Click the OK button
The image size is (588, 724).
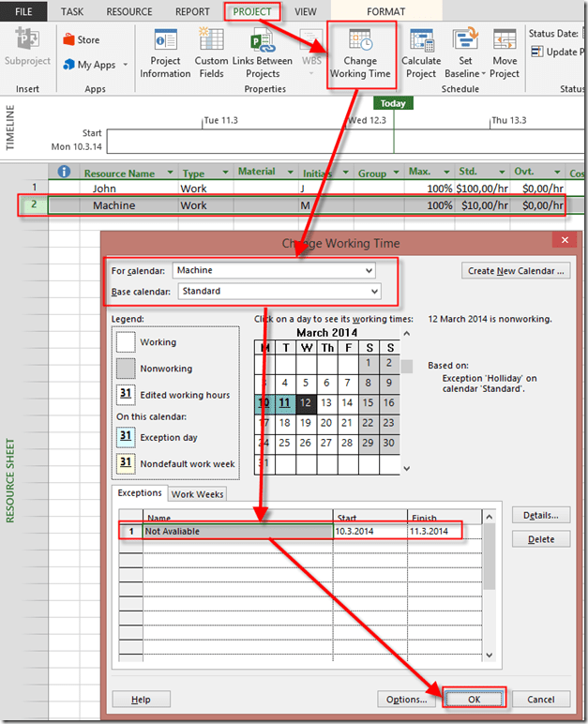coord(474,699)
